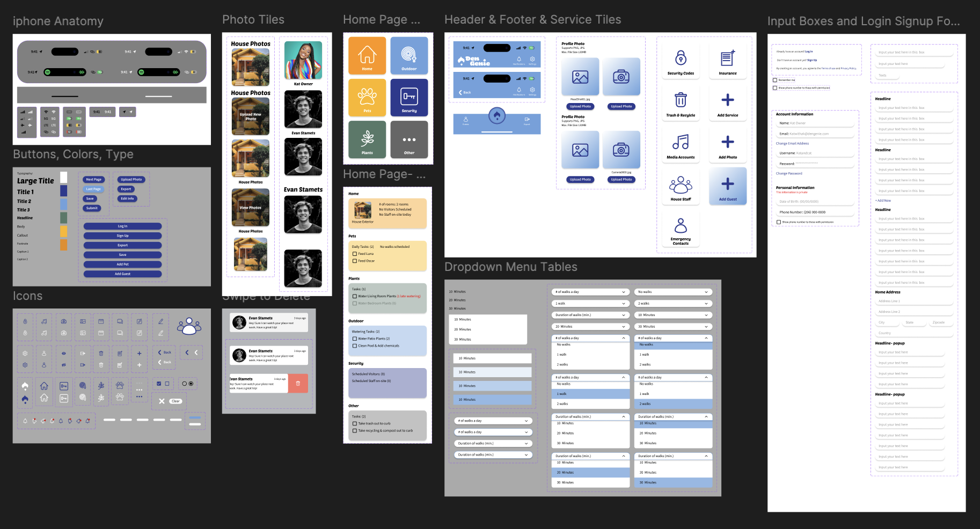Click the settings gear beside the Den Genie logo

pos(532,60)
